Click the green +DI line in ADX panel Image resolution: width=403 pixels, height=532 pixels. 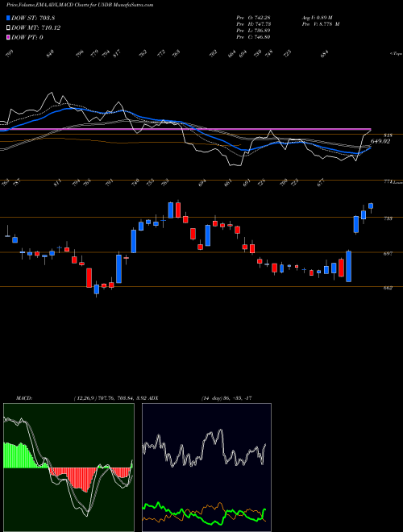(204, 514)
